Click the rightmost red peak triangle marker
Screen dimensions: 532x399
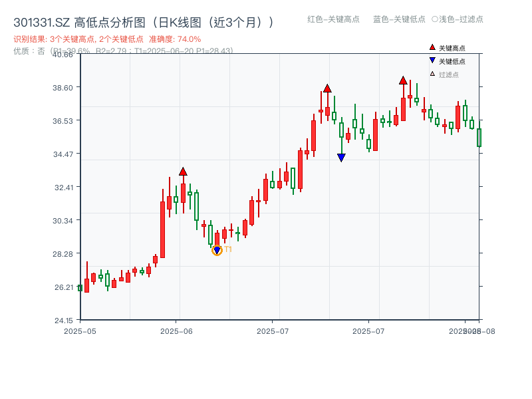[403, 80]
